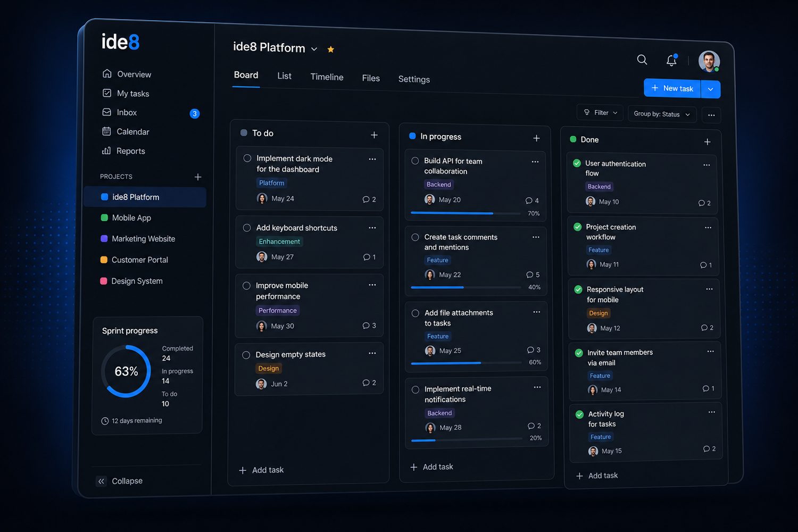Mark Improve mobile performance task complete
Image resolution: width=798 pixels, height=532 pixels.
tap(246, 286)
